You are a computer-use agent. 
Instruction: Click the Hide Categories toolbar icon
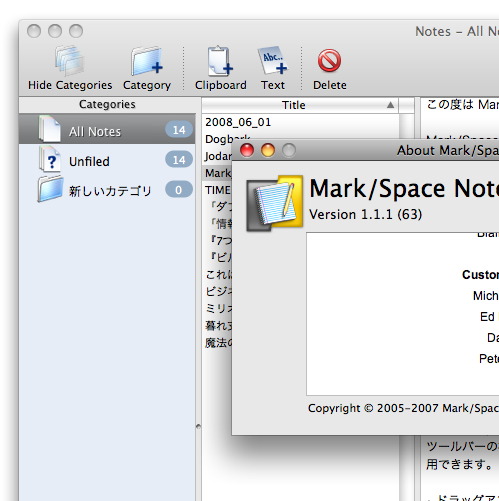pyautogui.click(x=70, y=61)
